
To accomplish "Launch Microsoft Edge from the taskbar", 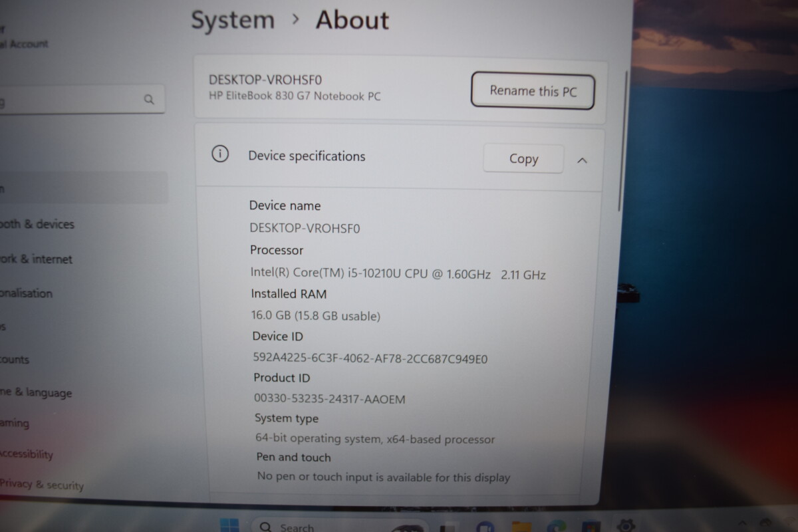I will coord(557,527).
